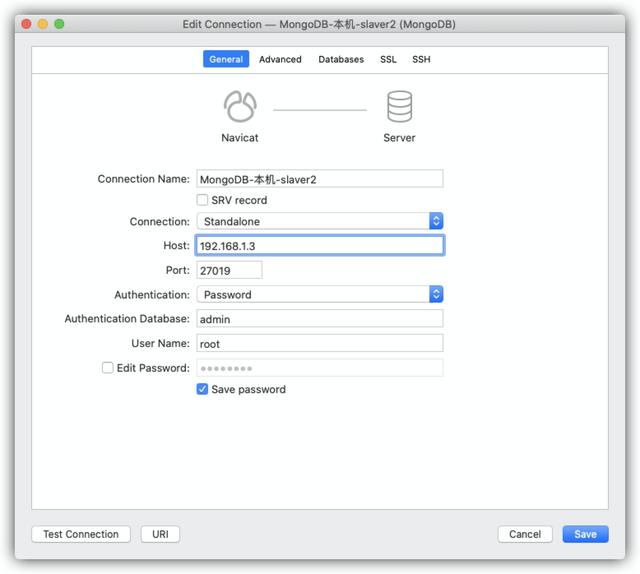This screenshot has width=640, height=574.
Task: Click the Server label under the icon
Action: point(399,138)
